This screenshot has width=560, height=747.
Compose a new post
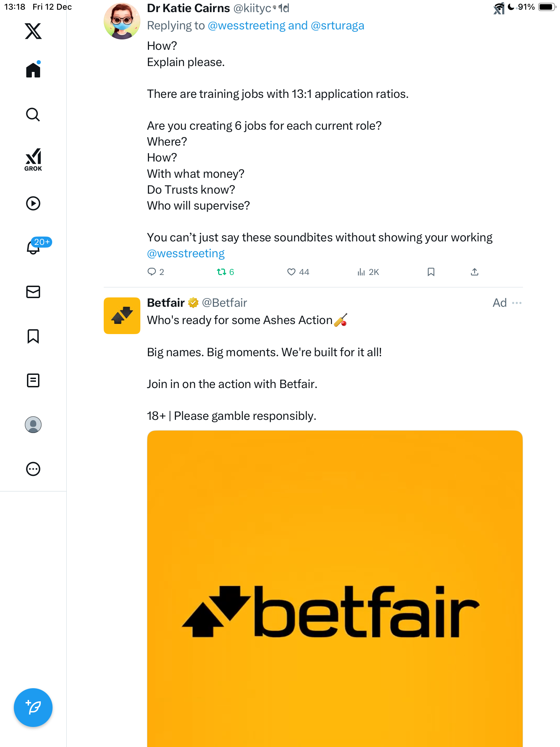tap(33, 708)
